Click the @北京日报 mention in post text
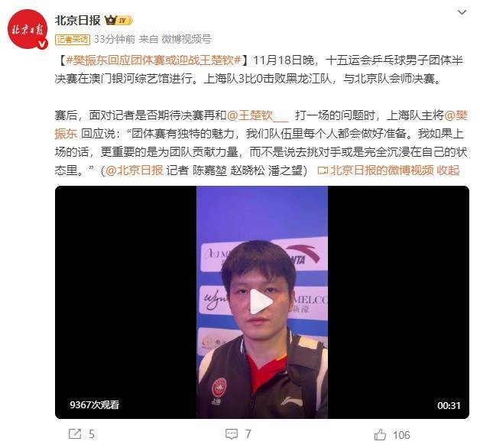Viewport: 480px width, 448px height. coord(134,170)
